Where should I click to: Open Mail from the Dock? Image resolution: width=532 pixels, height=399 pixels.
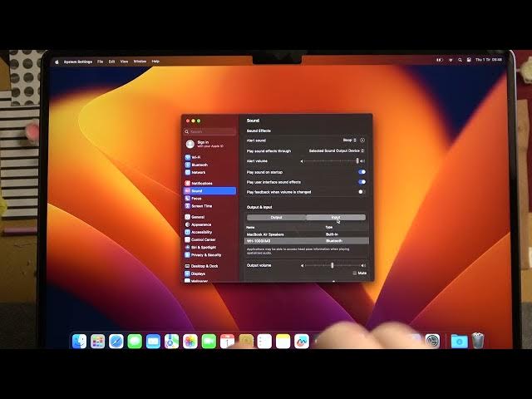point(153,341)
